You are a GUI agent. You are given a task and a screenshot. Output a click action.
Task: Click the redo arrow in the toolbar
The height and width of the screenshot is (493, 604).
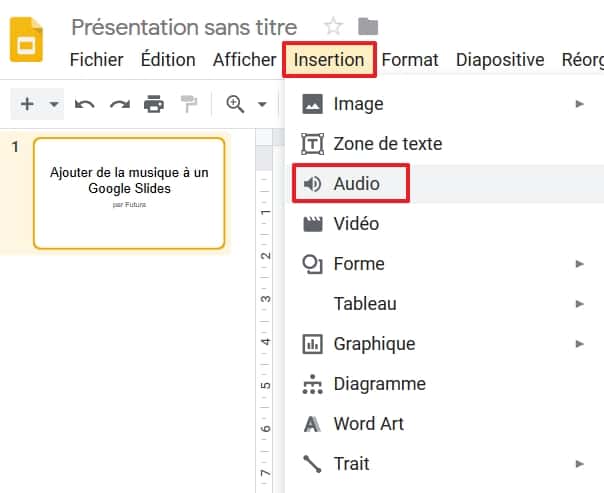[x=120, y=104]
